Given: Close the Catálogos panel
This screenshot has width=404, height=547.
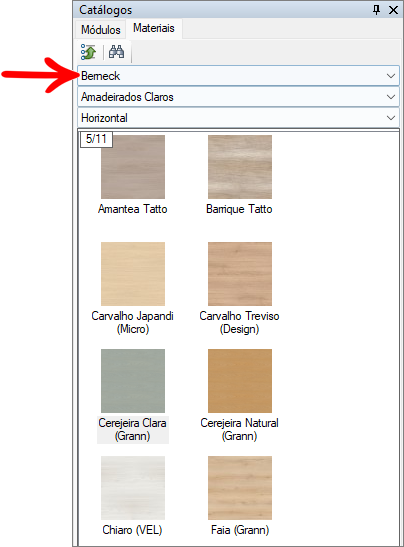Looking at the screenshot, I should tap(393, 10).
